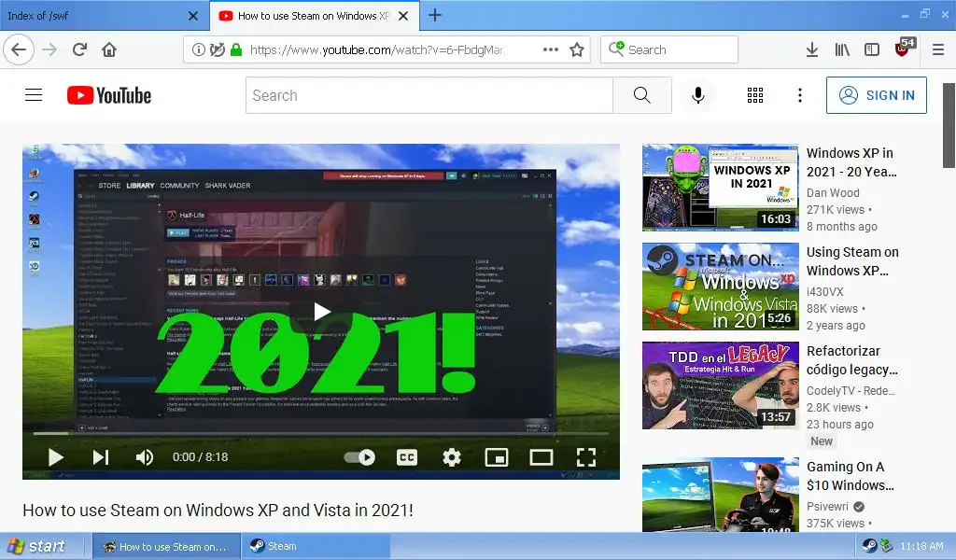Open YouTube settings three-dot menu
This screenshot has height=560, width=956.
[800, 95]
